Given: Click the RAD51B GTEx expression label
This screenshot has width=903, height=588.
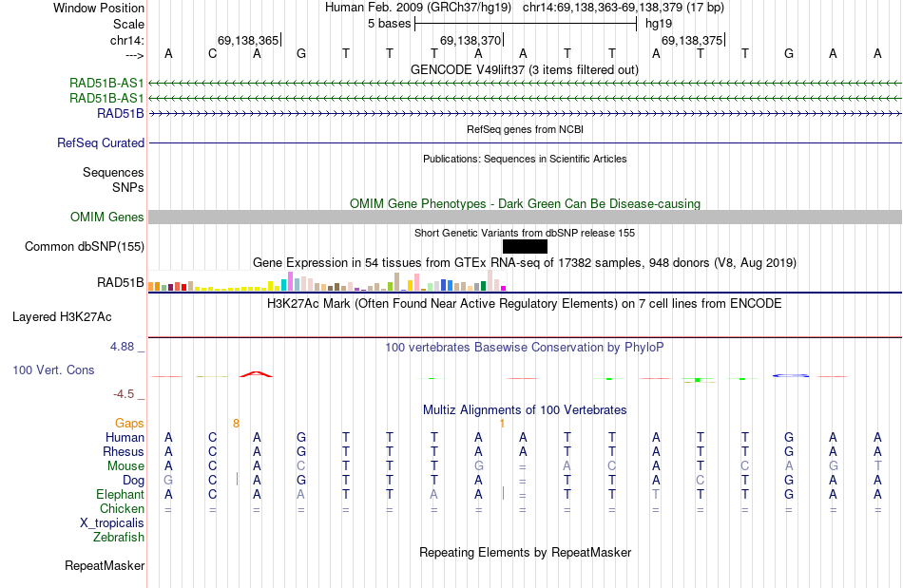Looking at the screenshot, I should (x=121, y=282).
